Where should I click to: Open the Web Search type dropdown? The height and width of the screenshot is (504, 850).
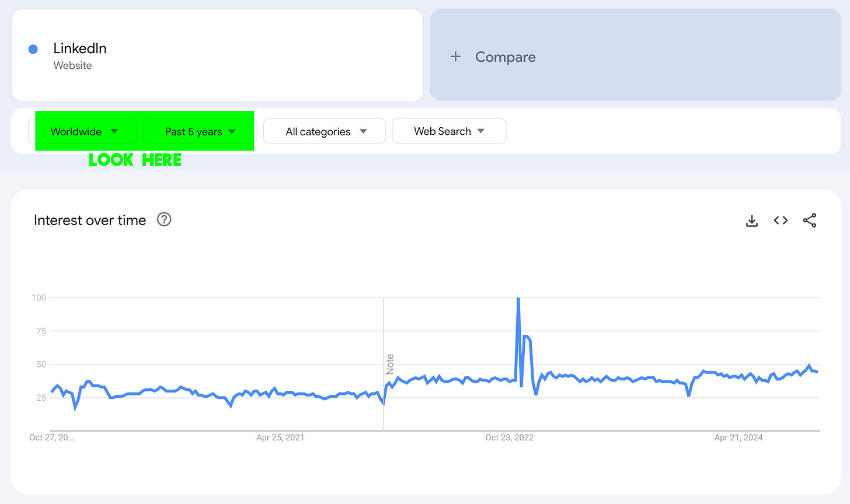click(449, 131)
